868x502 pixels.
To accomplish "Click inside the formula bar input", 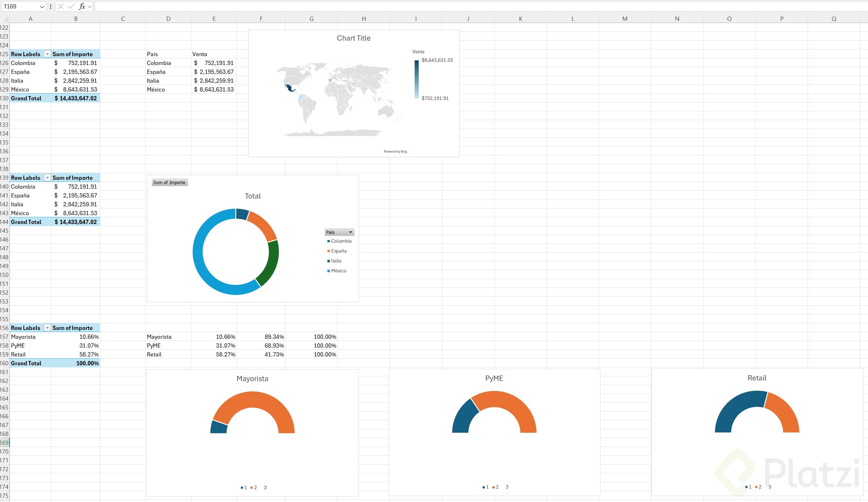I will tap(459, 6).
